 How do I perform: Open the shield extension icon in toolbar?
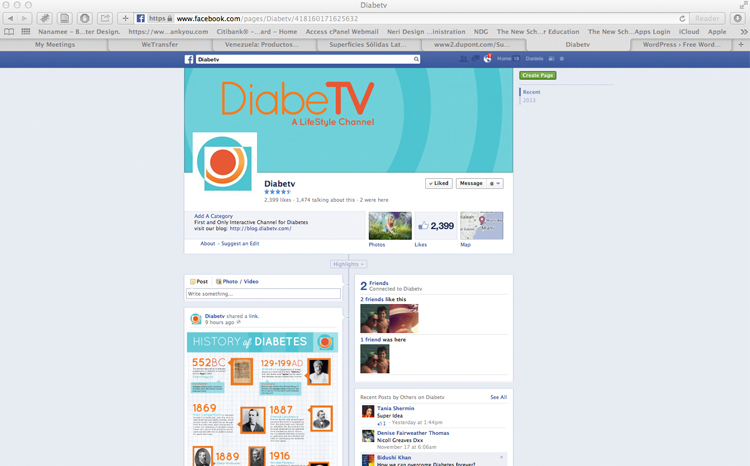click(85, 18)
